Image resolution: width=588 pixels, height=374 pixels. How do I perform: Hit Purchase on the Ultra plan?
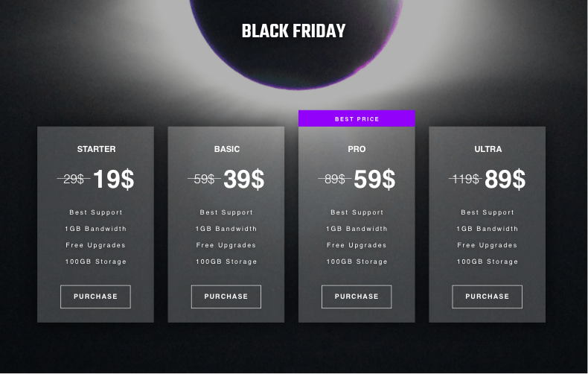click(x=487, y=297)
